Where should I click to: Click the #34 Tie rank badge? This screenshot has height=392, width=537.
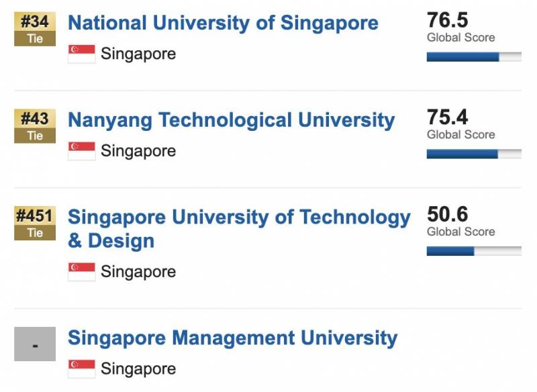pos(35,29)
